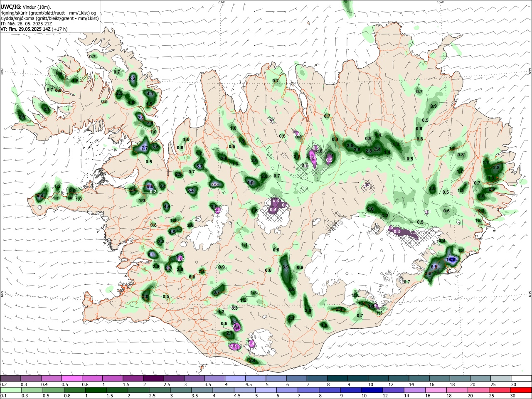Select the 0.9 value east of 3.9
The height and width of the screenshot is (399, 532).
[300, 267]
